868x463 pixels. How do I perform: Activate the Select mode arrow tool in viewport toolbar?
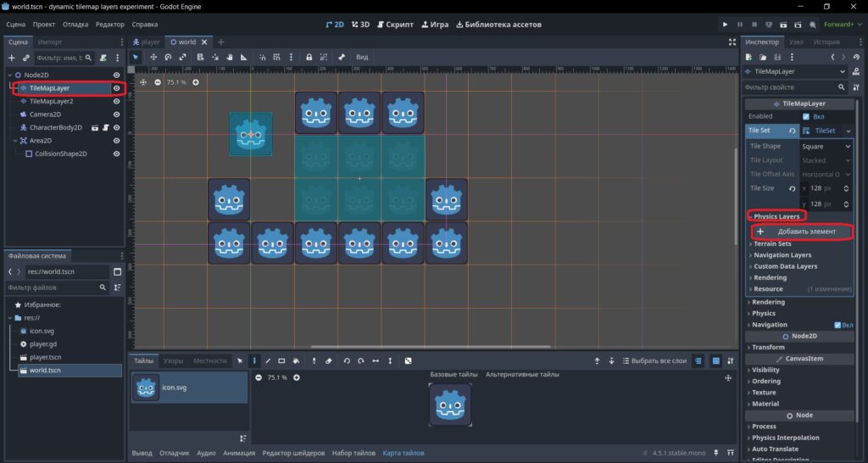point(136,57)
